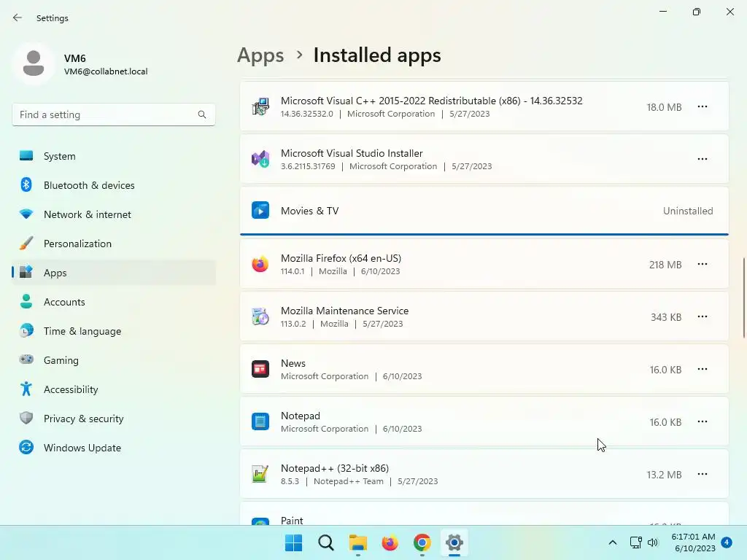
Task: Open options for Microsoft Visual Studio Installer
Action: (x=703, y=159)
